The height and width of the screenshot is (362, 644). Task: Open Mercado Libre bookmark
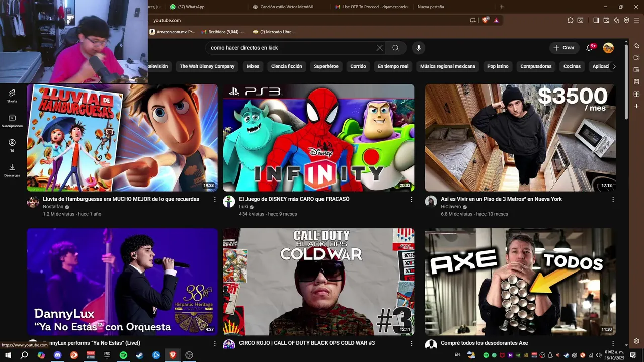274,32
